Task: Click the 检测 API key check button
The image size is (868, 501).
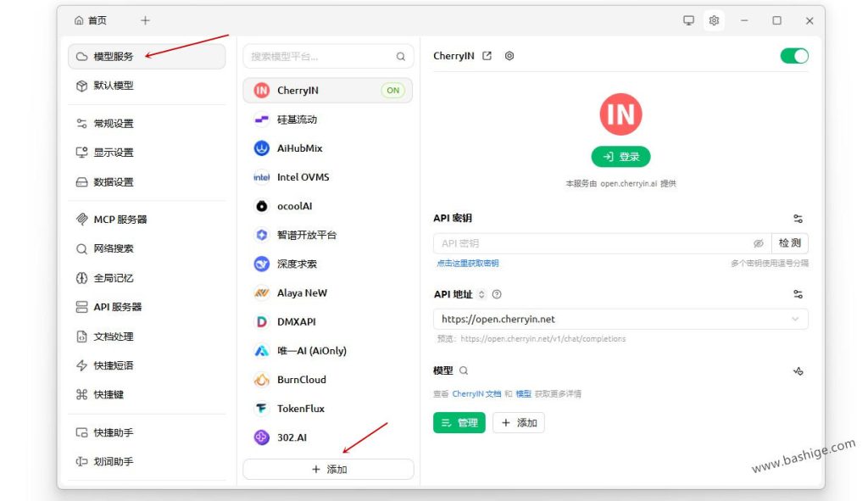Action: 790,243
